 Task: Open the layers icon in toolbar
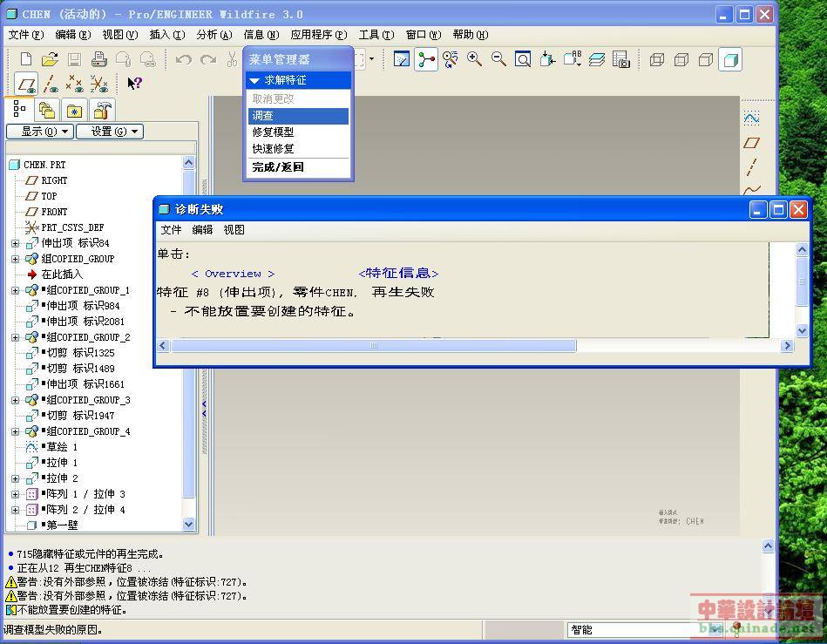[597, 59]
